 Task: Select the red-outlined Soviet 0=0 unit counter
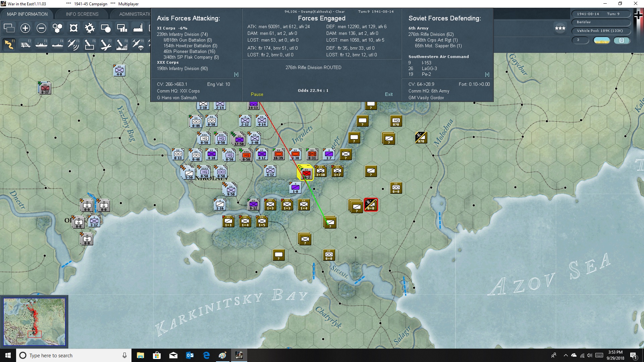tap(371, 204)
